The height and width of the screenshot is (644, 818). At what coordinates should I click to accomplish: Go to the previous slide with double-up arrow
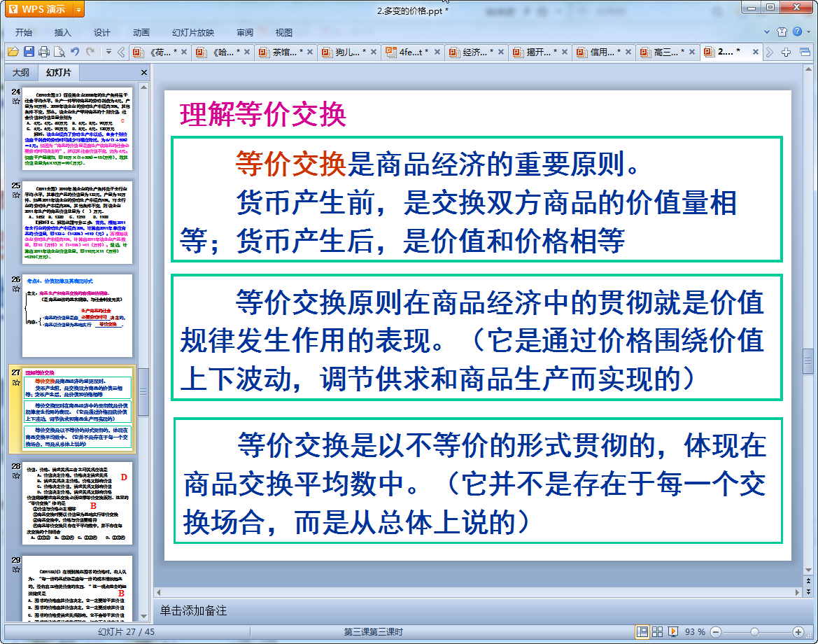point(808,580)
